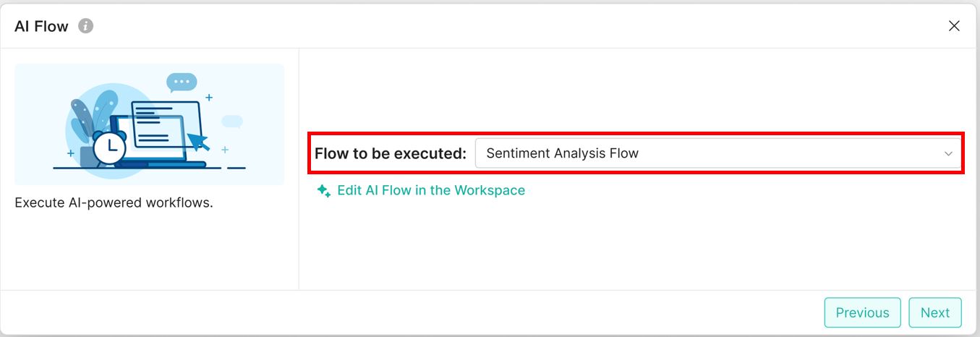Click the flowerpot beneath the plant illustration
This screenshot has height=337, width=980.
click(x=87, y=156)
